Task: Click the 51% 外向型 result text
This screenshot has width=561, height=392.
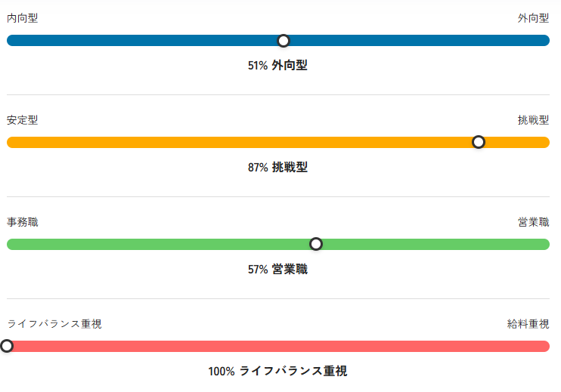Action: pyautogui.click(x=277, y=66)
